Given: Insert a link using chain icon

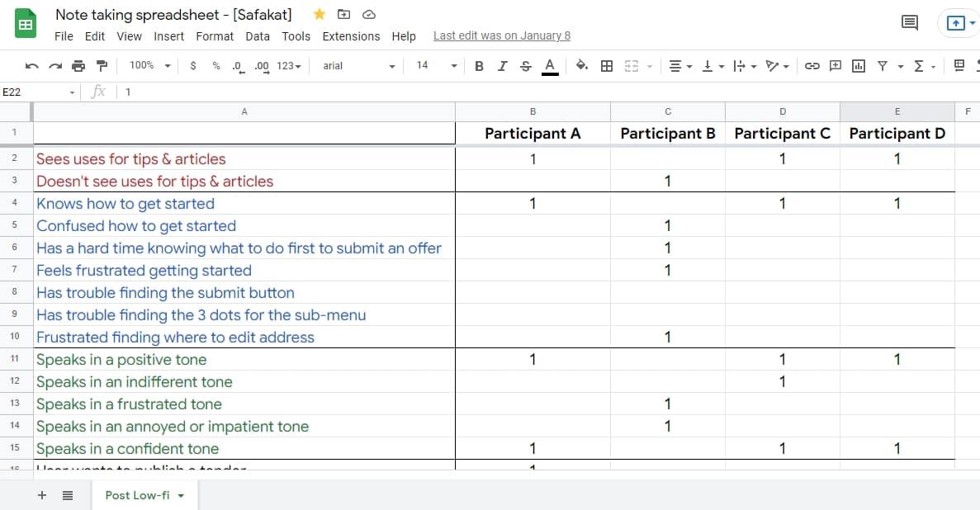Looking at the screenshot, I should [x=812, y=66].
